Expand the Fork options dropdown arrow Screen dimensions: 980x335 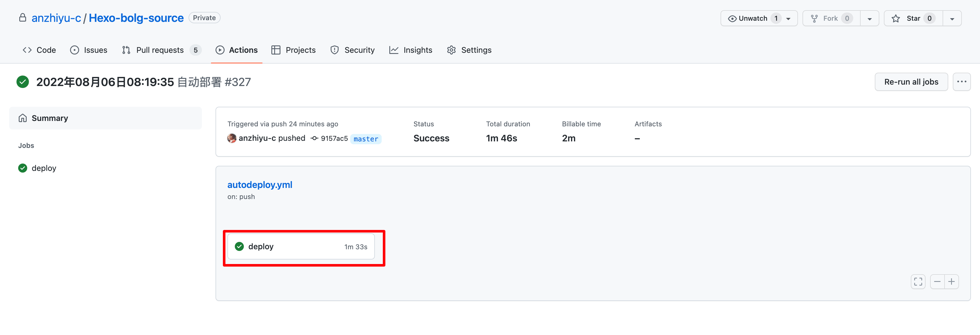[869, 19]
